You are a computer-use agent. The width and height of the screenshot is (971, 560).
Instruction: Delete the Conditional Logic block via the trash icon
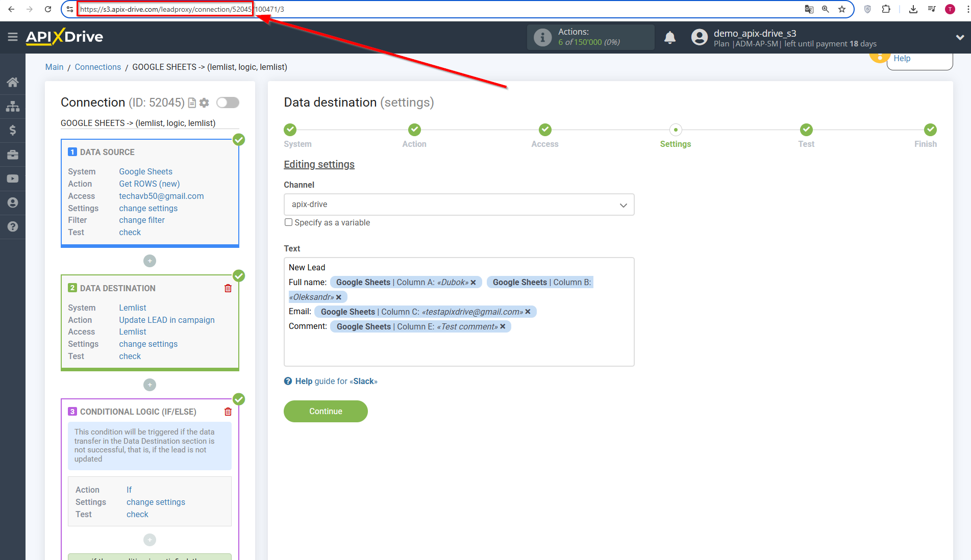coord(228,412)
